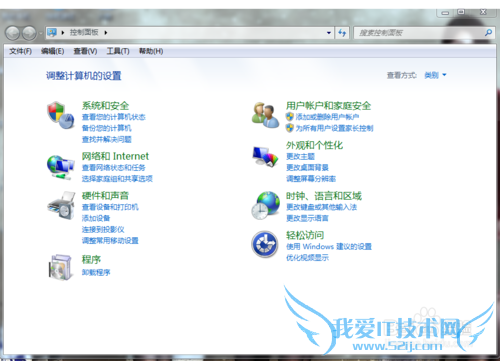500x361 pixels.
Task: Click 更改主题 link
Action: click(300, 156)
